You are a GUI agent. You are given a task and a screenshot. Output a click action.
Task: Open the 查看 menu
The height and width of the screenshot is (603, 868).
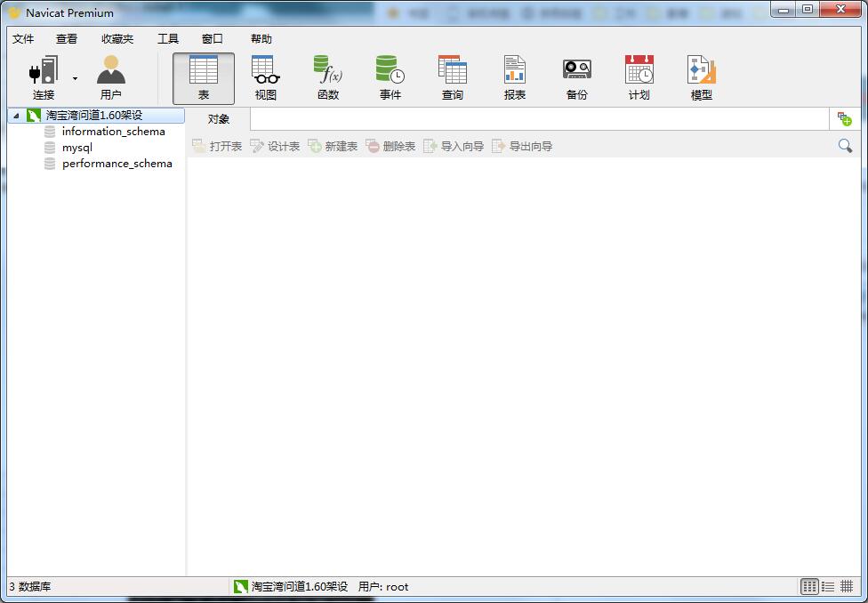[x=67, y=39]
